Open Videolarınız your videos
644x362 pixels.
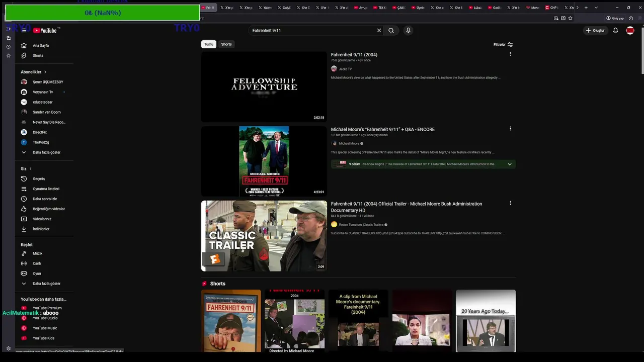pos(43,219)
